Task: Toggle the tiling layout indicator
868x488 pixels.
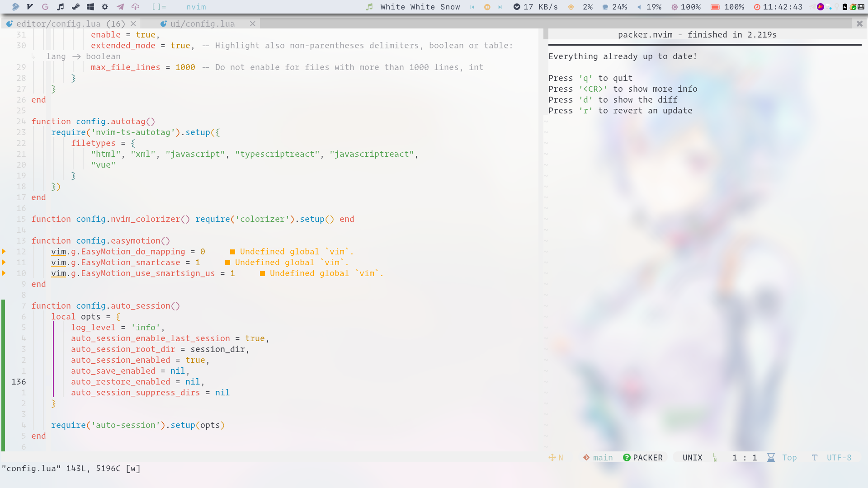Action: point(159,7)
